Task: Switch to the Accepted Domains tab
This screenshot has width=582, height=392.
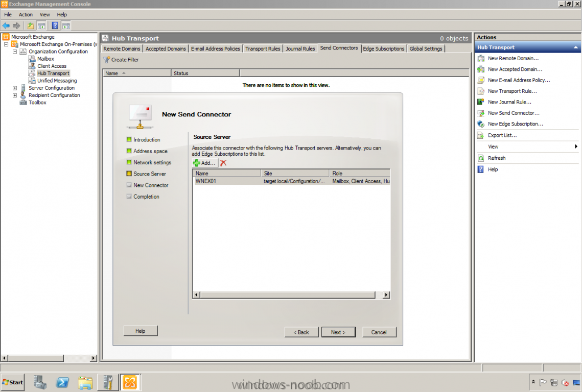Action: pos(166,48)
